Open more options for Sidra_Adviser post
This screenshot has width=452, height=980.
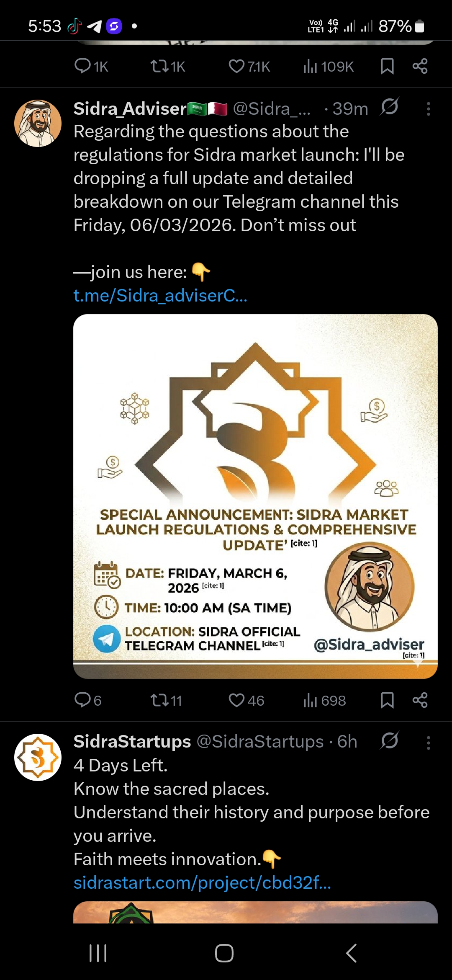pos(428,109)
